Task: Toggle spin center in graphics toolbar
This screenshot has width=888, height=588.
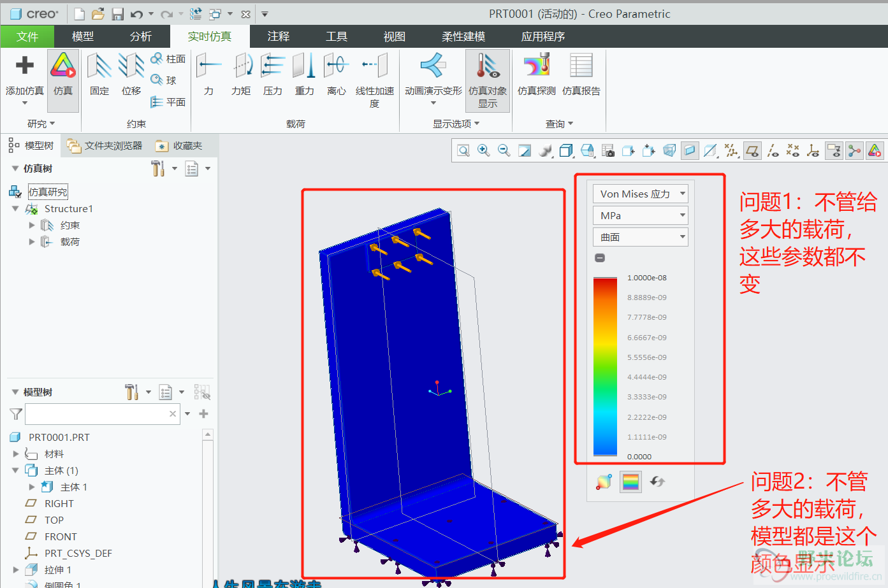Action: 854,151
